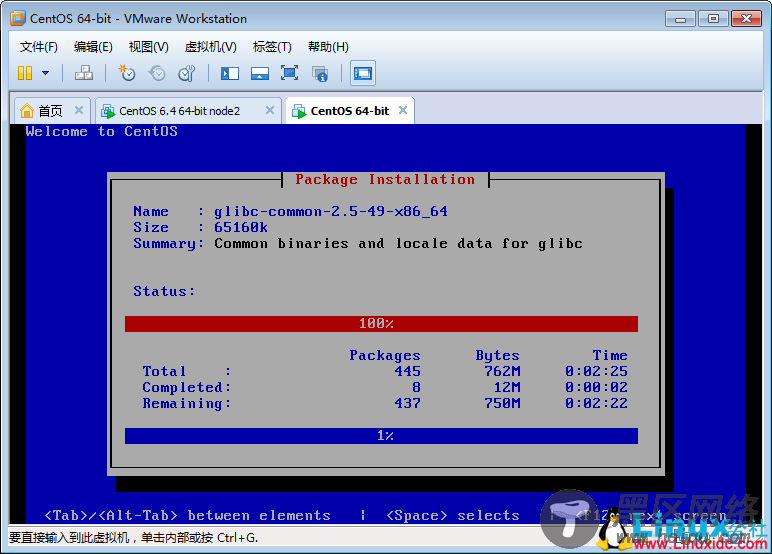
Task: Open the 文件(F) menu
Action: click(38, 47)
